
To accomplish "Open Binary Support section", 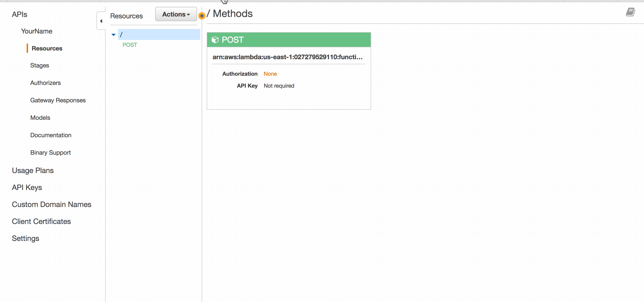I will coord(51,153).
